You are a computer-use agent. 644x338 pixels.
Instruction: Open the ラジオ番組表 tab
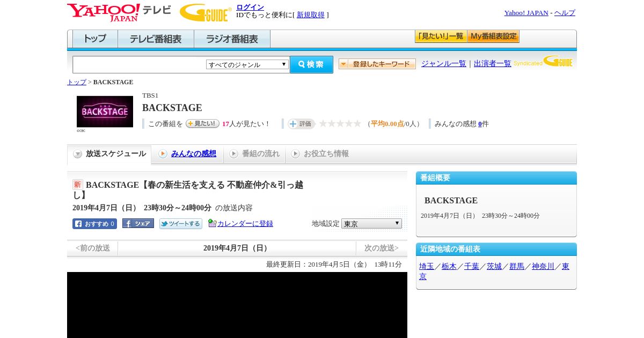pos(232,39)
